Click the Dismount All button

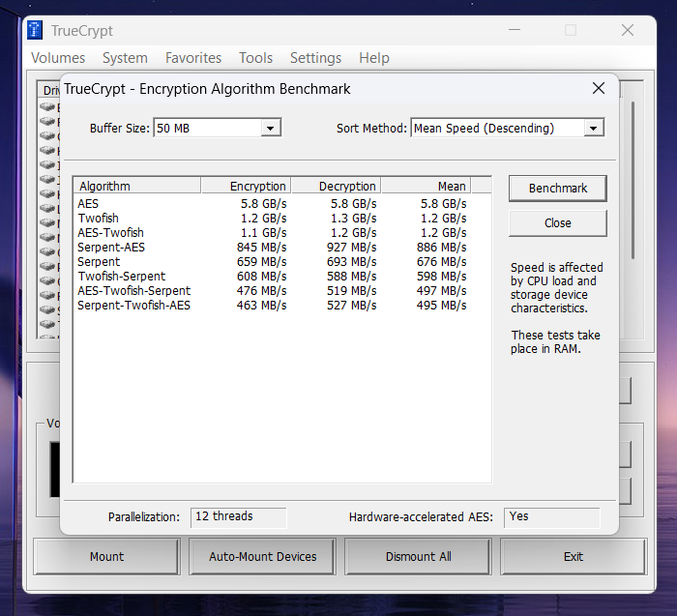click(418, 556)
